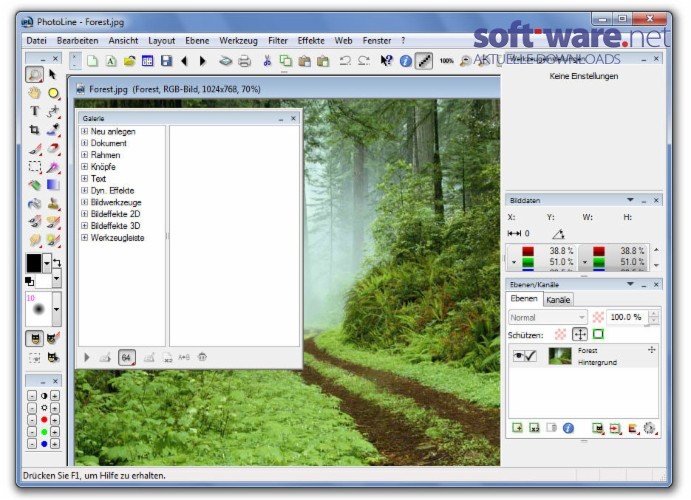691x500 pixels.
Task: Select the magic wand tool
Action: pos(53,167)
